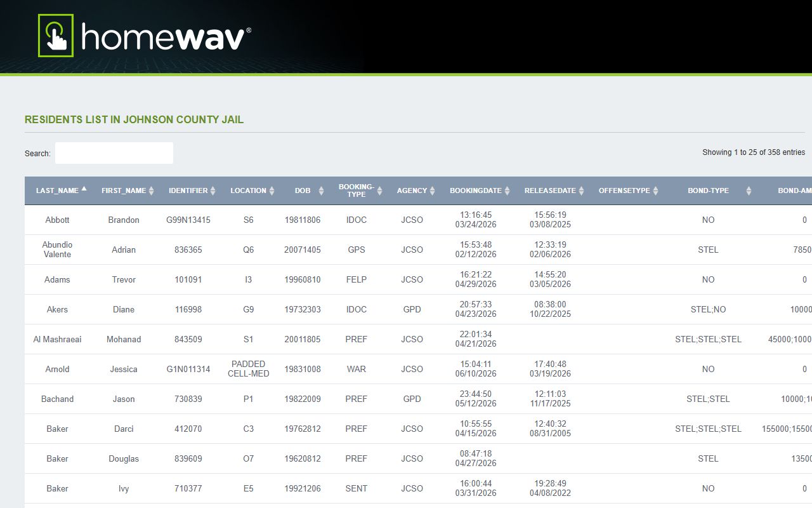
Task: Click location cell 'Q6'
Action: (249, 250)
